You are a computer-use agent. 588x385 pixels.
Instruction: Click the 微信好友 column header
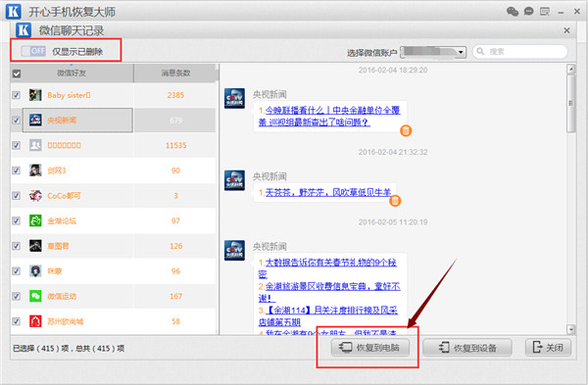tap(72, 72)
